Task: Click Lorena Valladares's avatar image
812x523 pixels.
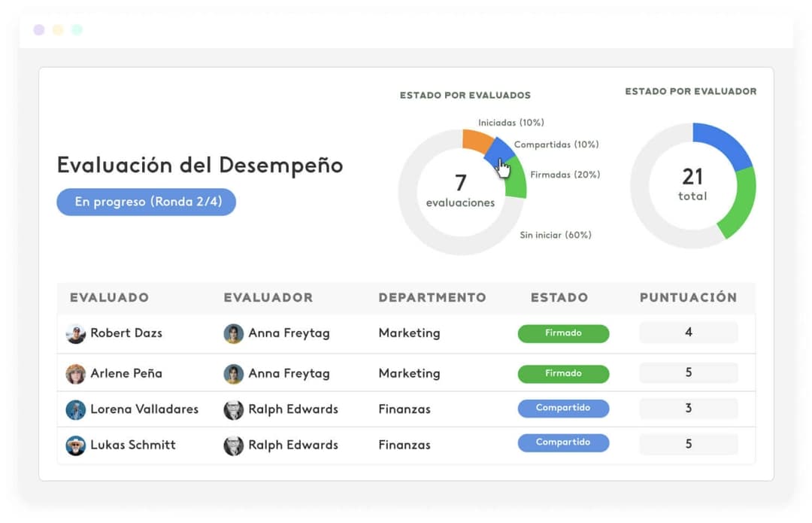Action: pos(76,409)
